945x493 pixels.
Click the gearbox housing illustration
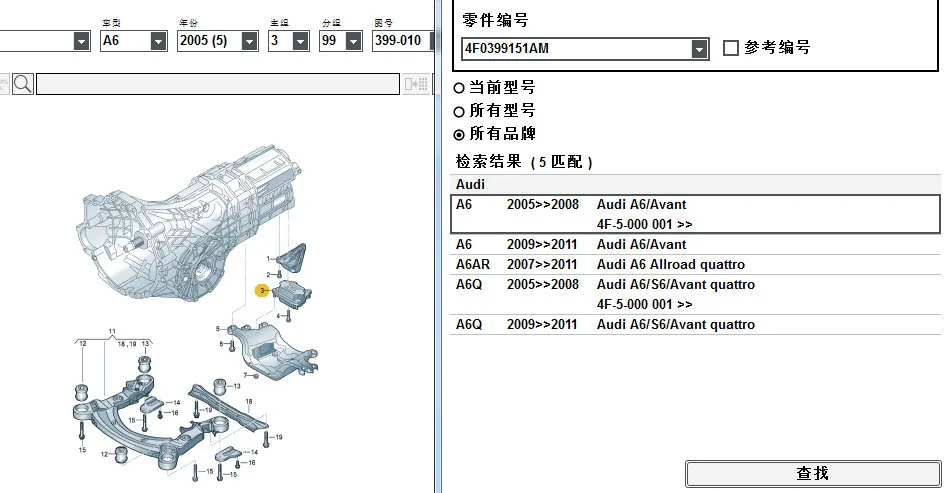[x=190, y=223]
